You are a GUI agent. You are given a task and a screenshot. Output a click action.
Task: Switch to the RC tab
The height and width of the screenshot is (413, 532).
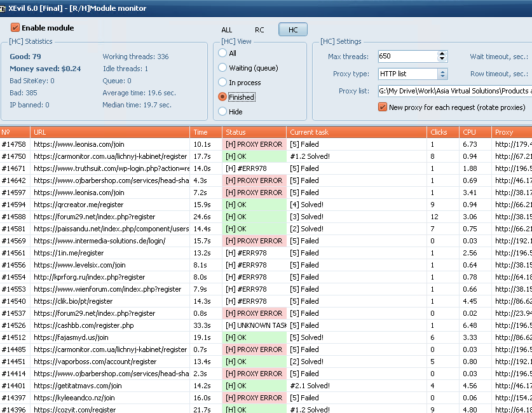coord(259,30)
